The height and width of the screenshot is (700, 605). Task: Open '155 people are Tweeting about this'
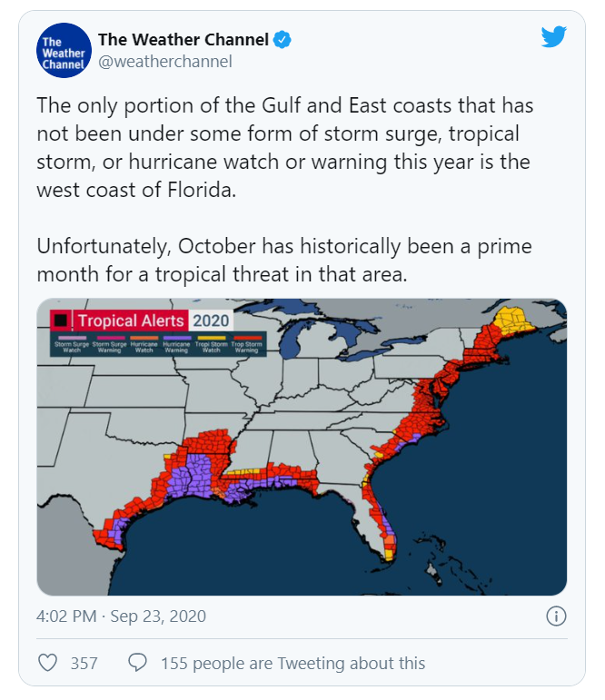tap(293, 663)
